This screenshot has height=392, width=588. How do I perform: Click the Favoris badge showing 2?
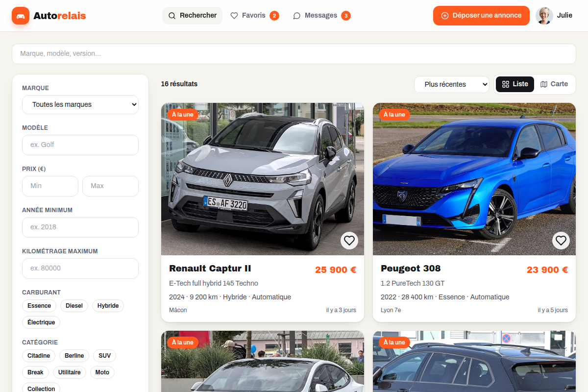274,16
